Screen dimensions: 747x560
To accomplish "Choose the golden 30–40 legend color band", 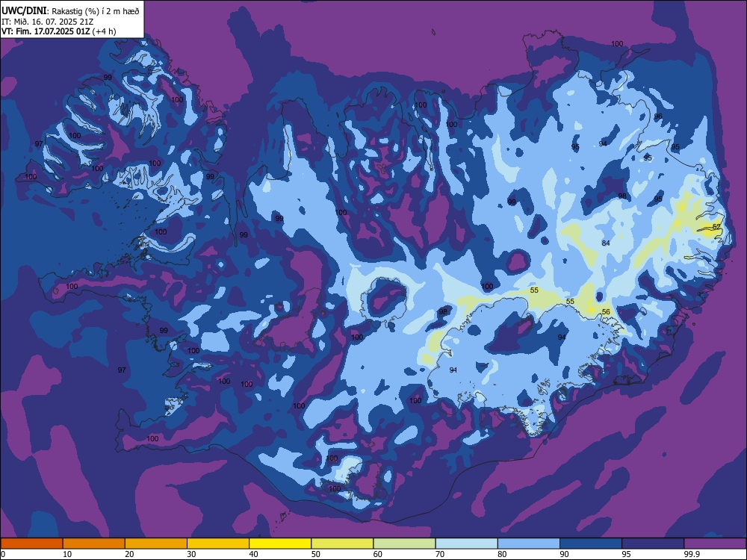I will coord(218,544).
